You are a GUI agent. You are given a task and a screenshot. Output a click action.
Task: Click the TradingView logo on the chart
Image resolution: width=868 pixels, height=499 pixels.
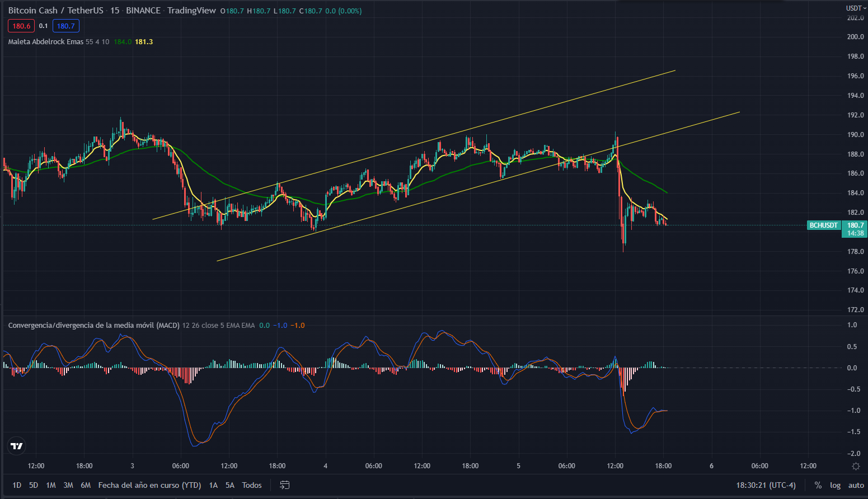(x=17, y=446)
